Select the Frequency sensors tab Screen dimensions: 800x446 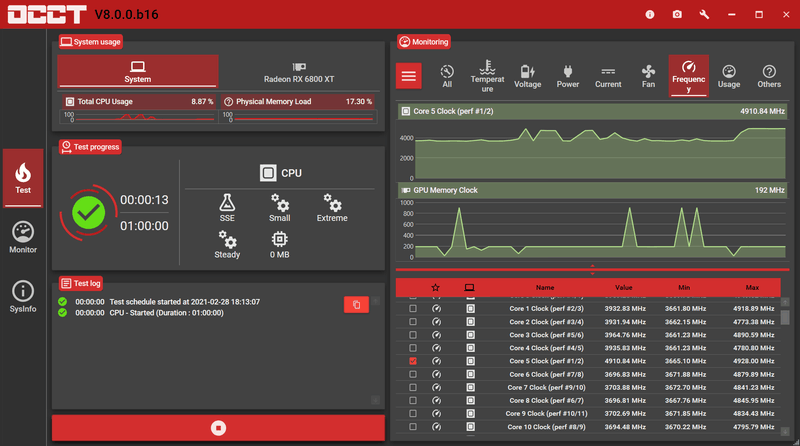coord(689,76)
